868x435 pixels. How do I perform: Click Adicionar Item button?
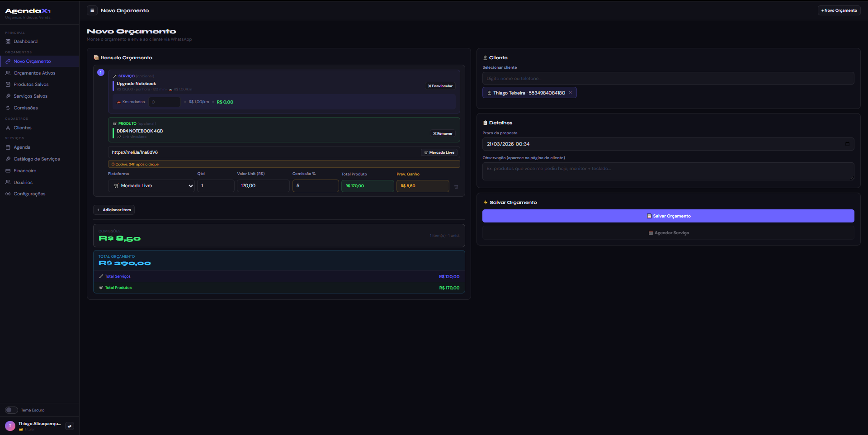point(114,210)
